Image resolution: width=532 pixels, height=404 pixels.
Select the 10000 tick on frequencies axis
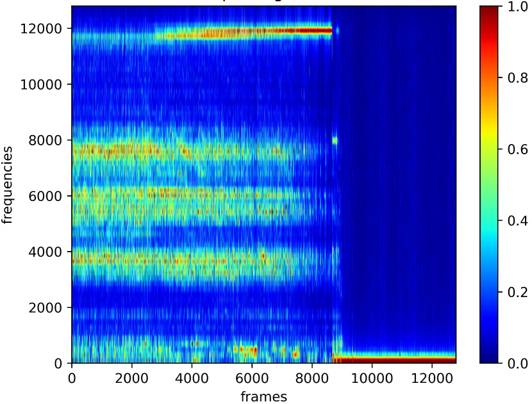pyautogui.click(x=41, y=85)
